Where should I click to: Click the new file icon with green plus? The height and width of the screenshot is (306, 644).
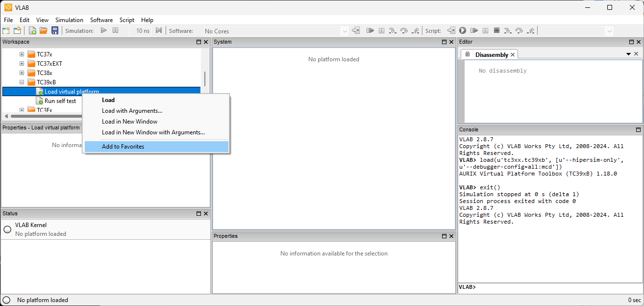33,30
